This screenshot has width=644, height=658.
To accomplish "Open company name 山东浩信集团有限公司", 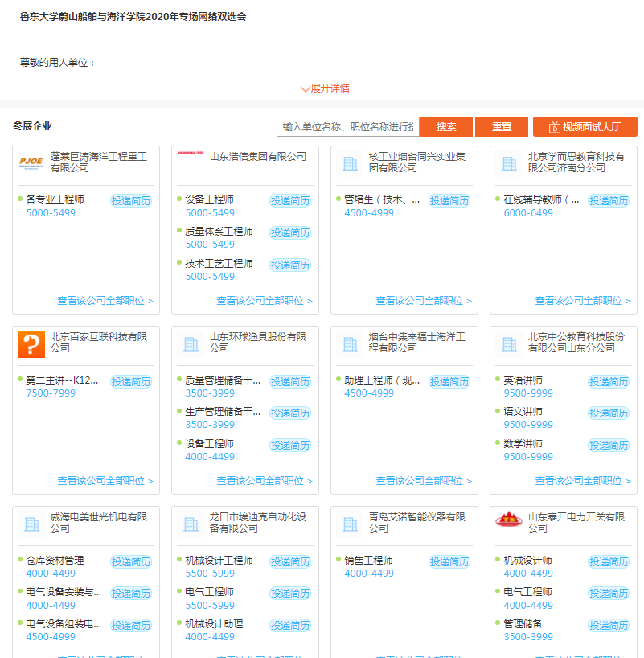I will tap(258, 157).
